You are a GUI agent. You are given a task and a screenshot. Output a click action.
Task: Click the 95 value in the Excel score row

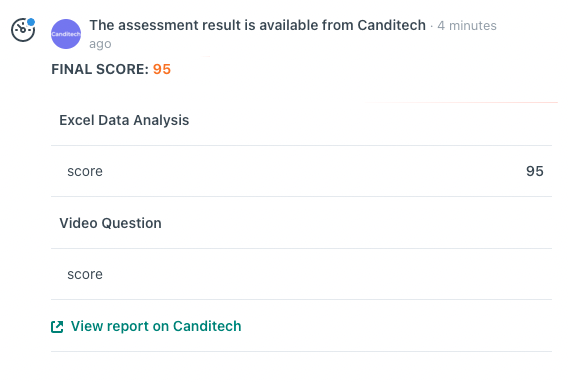pyautogui.click(x=535, y=171)
